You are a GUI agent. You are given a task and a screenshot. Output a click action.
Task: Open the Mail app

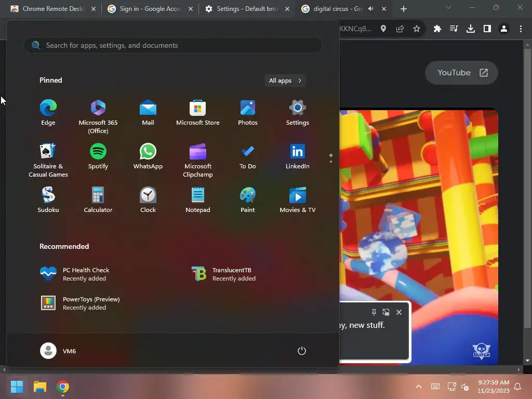(x=148, y=113)
